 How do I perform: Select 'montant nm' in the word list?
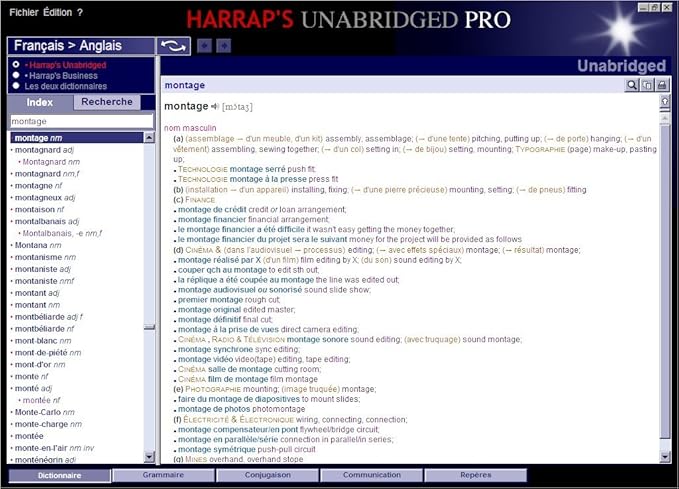pyautogui.click(x=37, y=304)
